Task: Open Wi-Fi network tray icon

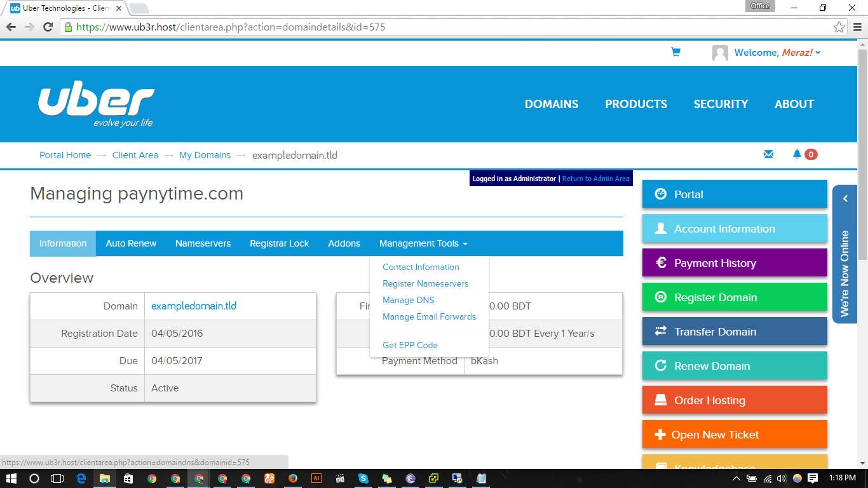Action: (x=768, y=478)
